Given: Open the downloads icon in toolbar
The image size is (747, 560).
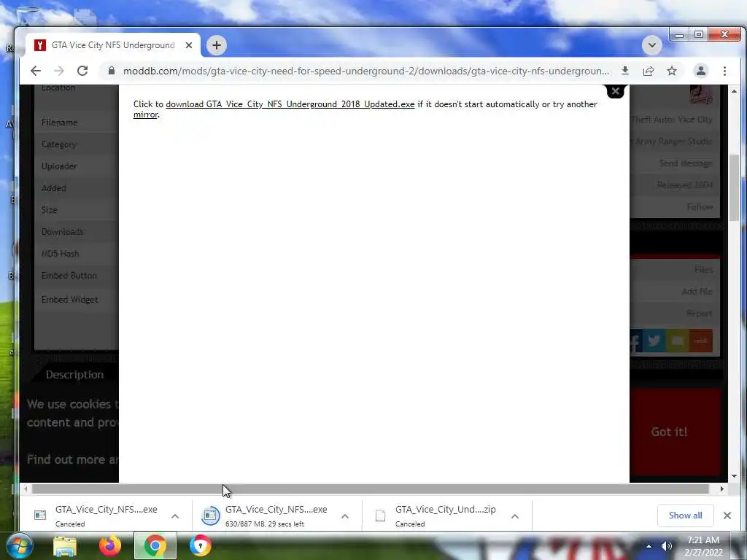Looking at the screenshot, I should [625, 71].
